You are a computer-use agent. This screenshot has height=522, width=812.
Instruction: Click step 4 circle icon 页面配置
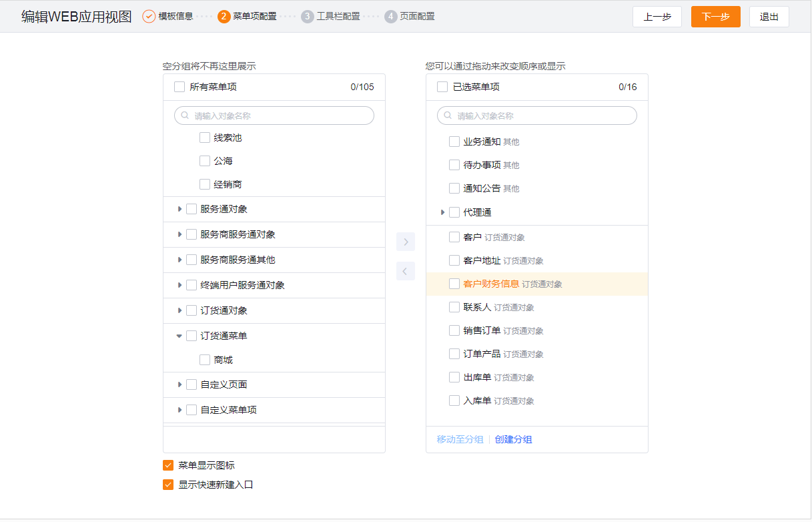pyautogui.click(x=391, y=16)
